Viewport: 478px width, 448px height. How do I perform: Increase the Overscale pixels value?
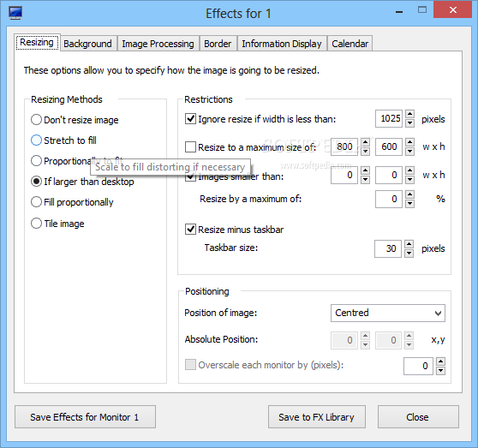click(x=441, y=361)
